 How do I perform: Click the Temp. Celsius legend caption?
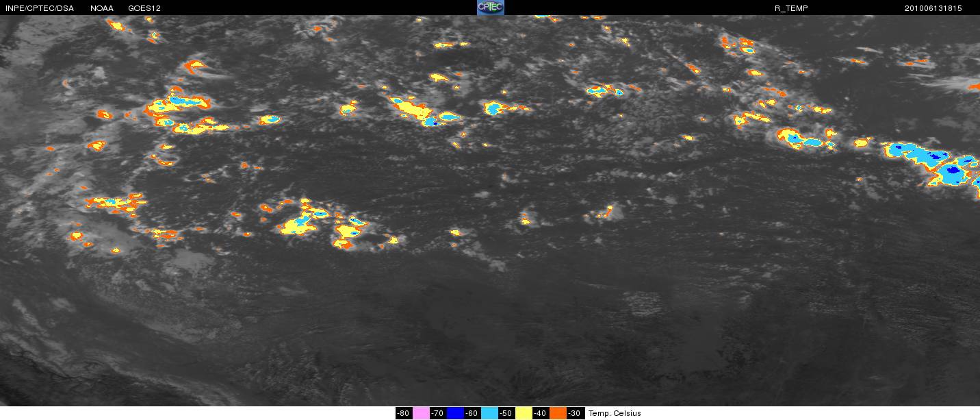pyautogui.click(x=615, y=413)
